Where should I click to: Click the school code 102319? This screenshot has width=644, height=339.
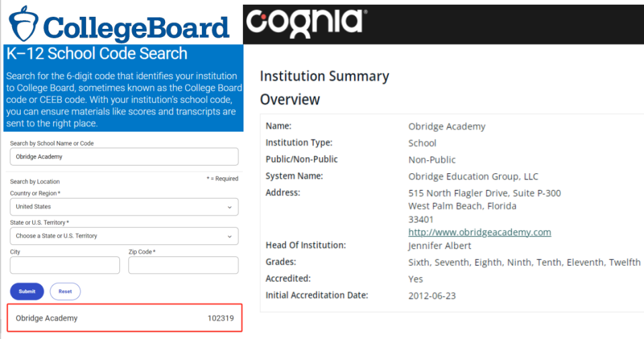pyautogui.click(x=221, y=318)
